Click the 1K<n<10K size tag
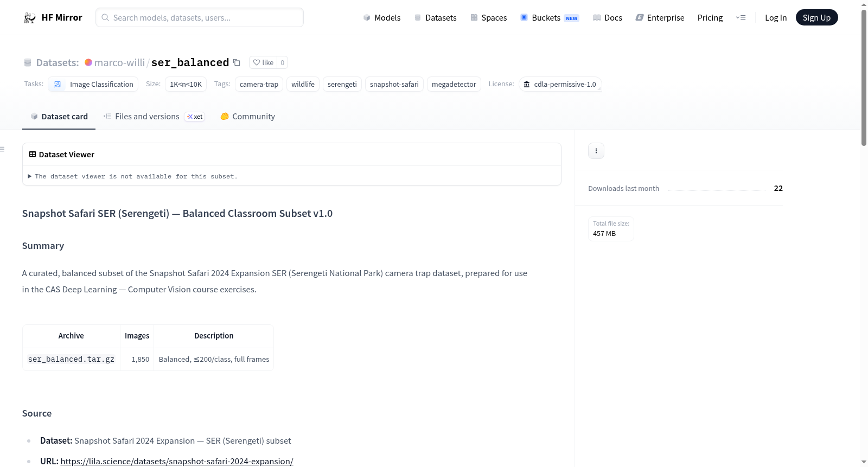This screenshot has height=467, width=868. pyautogui.click(x=186, y=84)
